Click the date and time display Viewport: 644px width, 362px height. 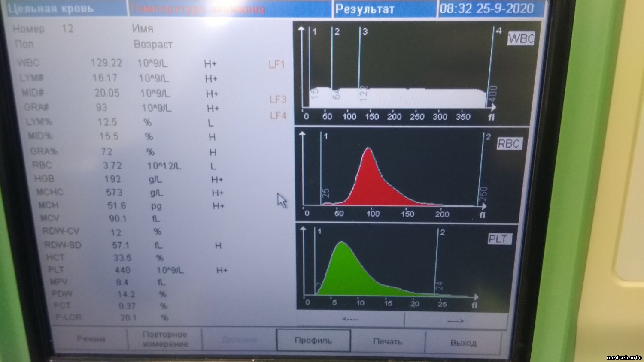pos(486,9)
